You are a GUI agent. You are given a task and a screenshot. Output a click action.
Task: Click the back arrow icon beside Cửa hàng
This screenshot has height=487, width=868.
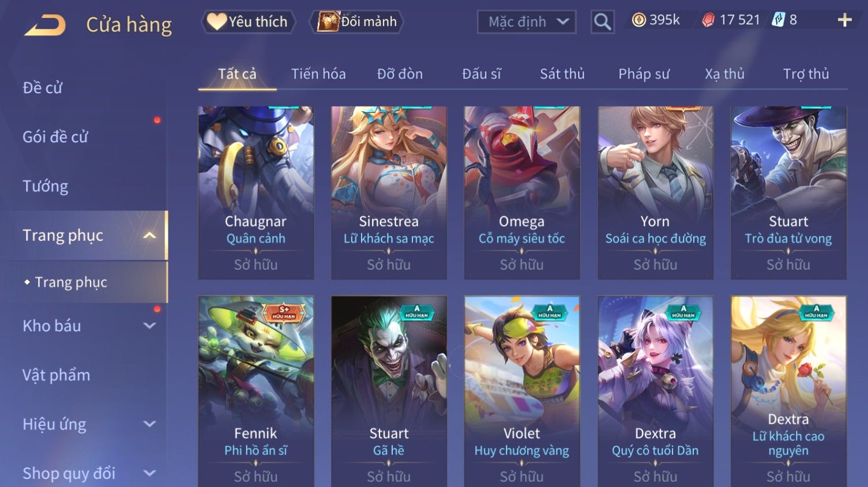45,25
